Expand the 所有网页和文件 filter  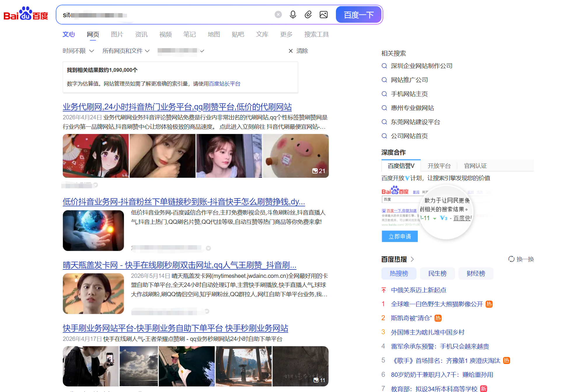126,51
